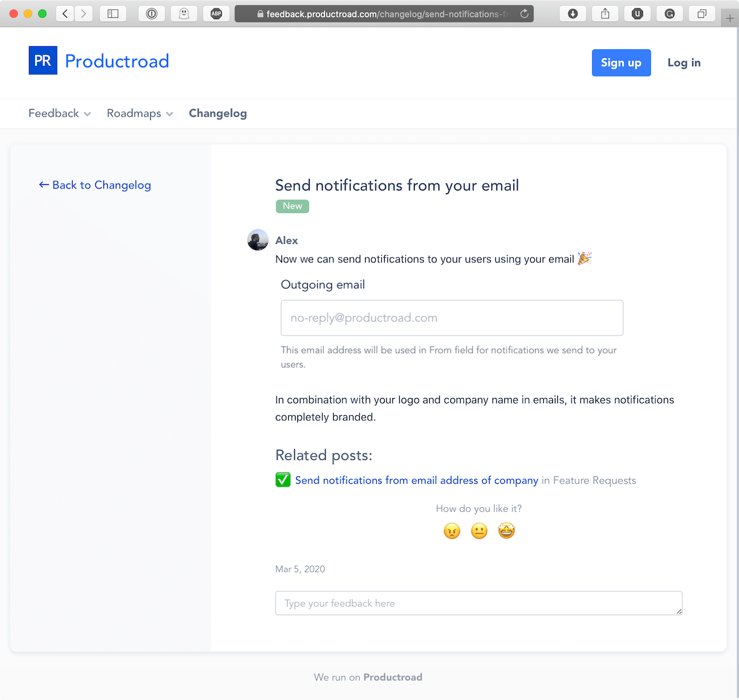Image resolution: width=739 pixels, height=700 pixels.
Task: Open the Changelog tab
Action: (x=218, y=113)
